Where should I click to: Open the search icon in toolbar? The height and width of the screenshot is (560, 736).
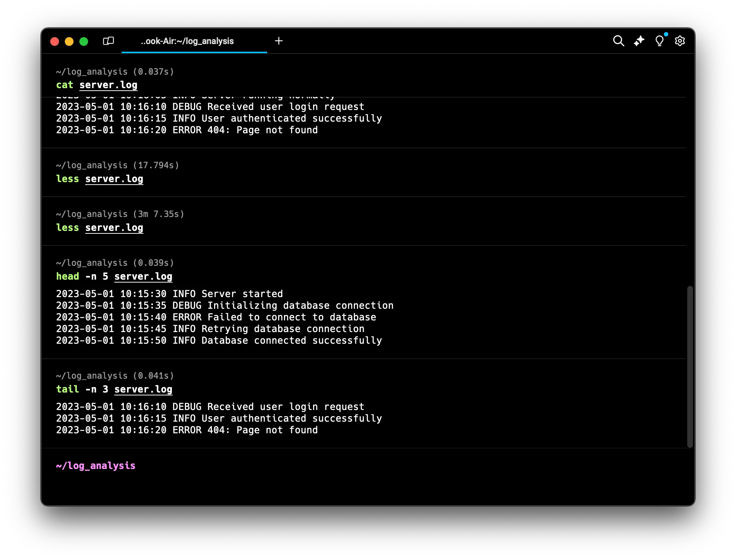click(x=618, y=41)
